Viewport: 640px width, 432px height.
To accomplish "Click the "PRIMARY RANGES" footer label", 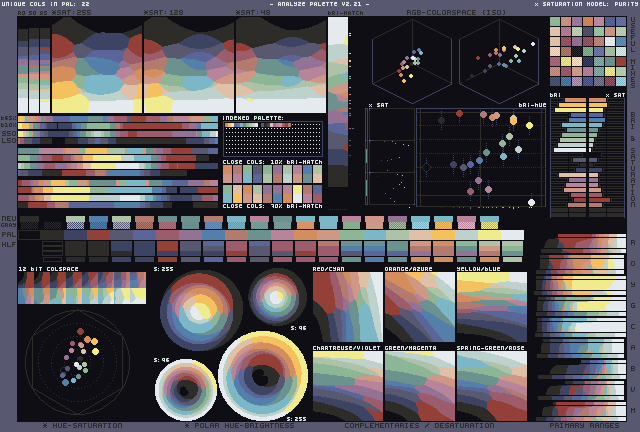I will 584,425.
